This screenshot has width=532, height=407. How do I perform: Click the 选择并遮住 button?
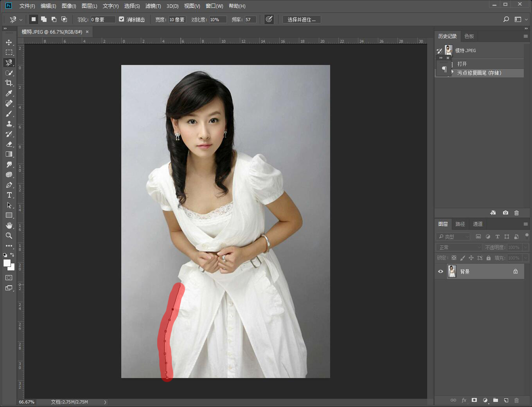pyautogui.click(x=302, y=20)
